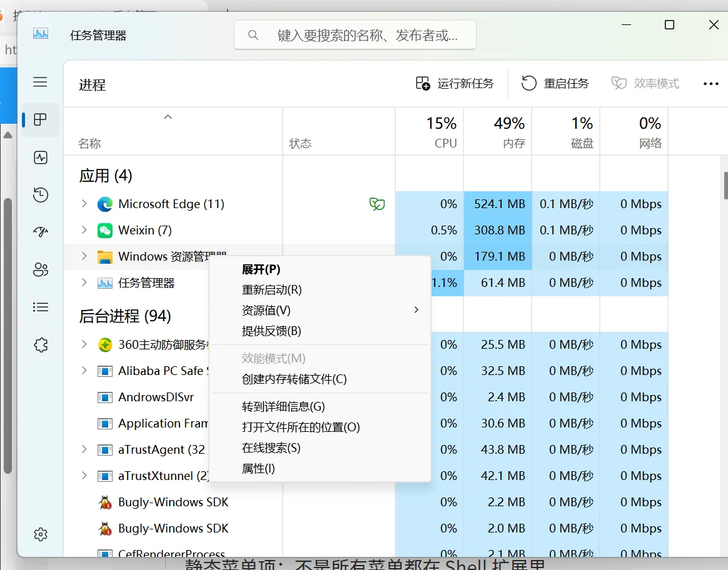Expand the 360主动防御服务 process group
Screen dimensions: 728x570
pos(84,344)
